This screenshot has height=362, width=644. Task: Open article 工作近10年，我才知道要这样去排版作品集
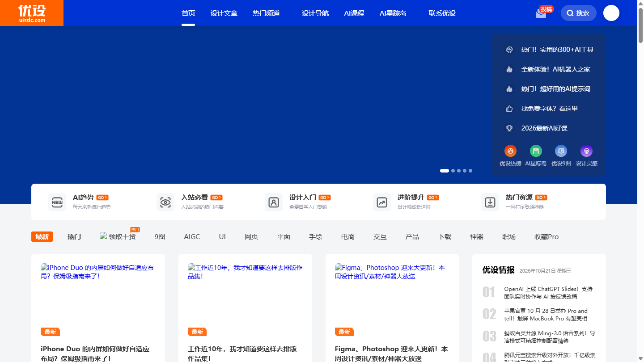[242, 354]
